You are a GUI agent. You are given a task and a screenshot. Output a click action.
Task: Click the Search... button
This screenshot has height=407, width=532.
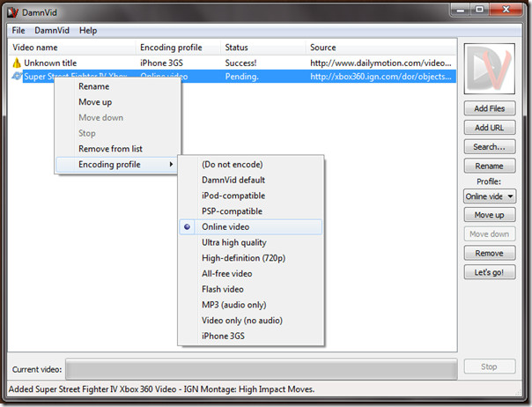[x=490, y=146]
